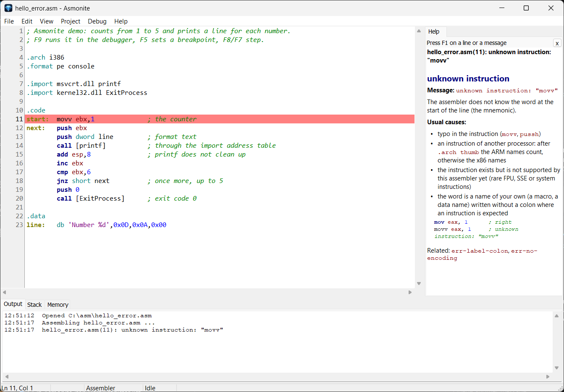Click the "Assembling hello_error.asm ..." output line
The image size is (564, 392).
pyautogui.click(x=98, y=323)
